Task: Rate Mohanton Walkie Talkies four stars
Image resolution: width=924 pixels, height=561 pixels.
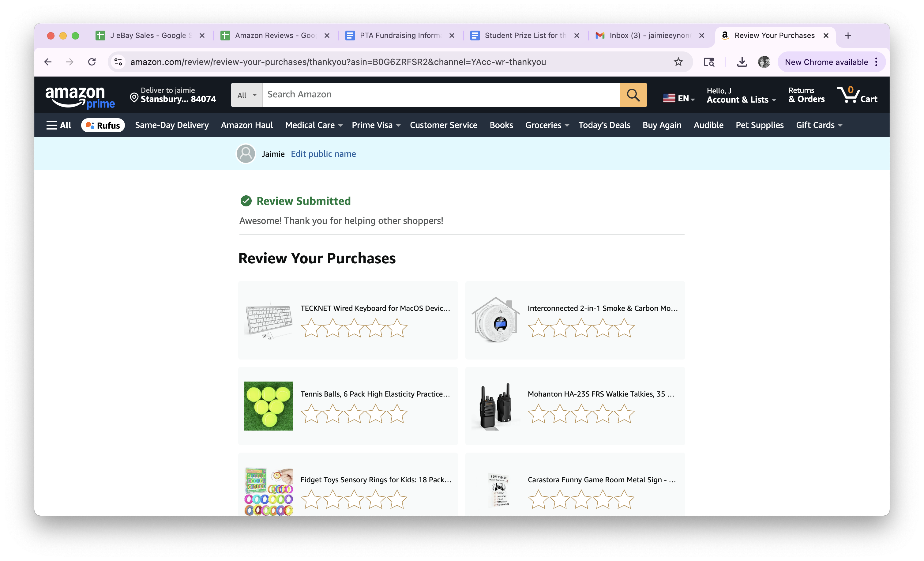Action: (603, 414)
